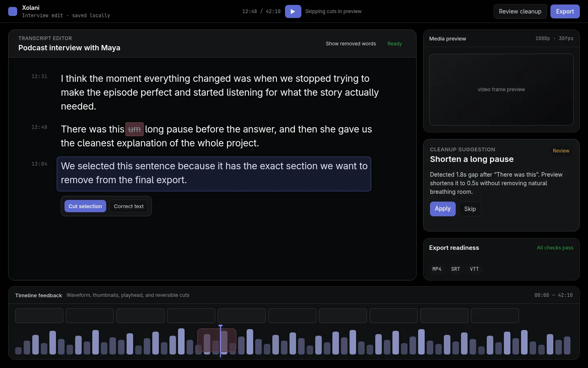Click the Review label on cleanup suggestion

561,151
